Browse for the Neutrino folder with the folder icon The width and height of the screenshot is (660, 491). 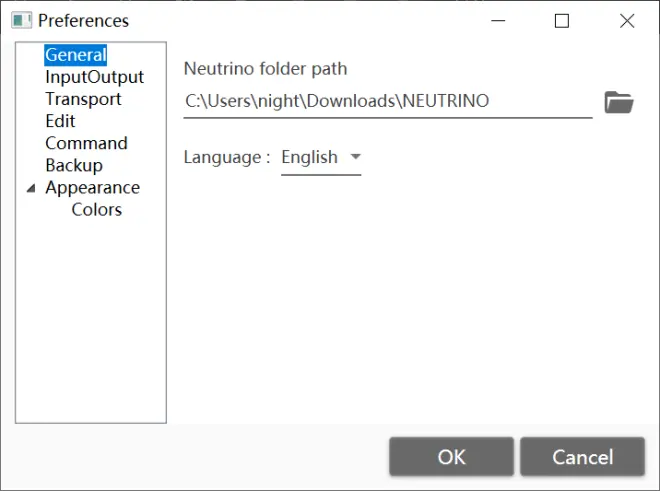(x=619, y=102)
